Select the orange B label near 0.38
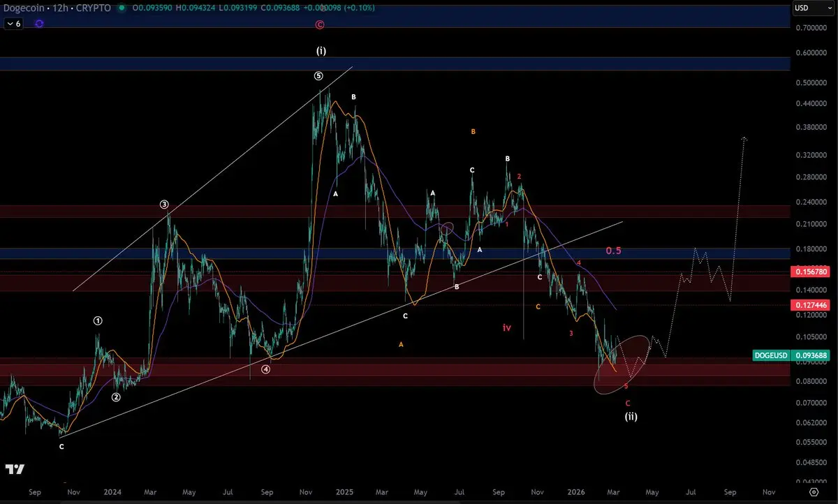Screen dimensions: 838x504 [473, 131]
